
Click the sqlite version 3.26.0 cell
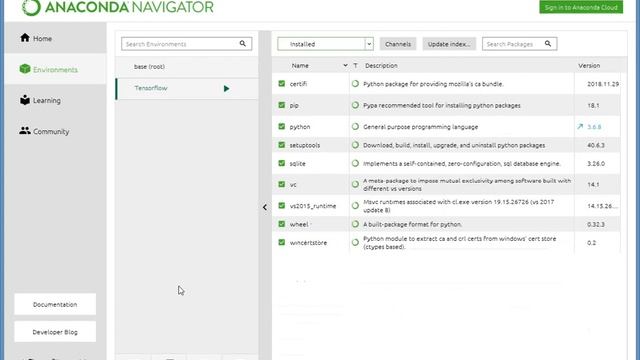coord(596,164)
